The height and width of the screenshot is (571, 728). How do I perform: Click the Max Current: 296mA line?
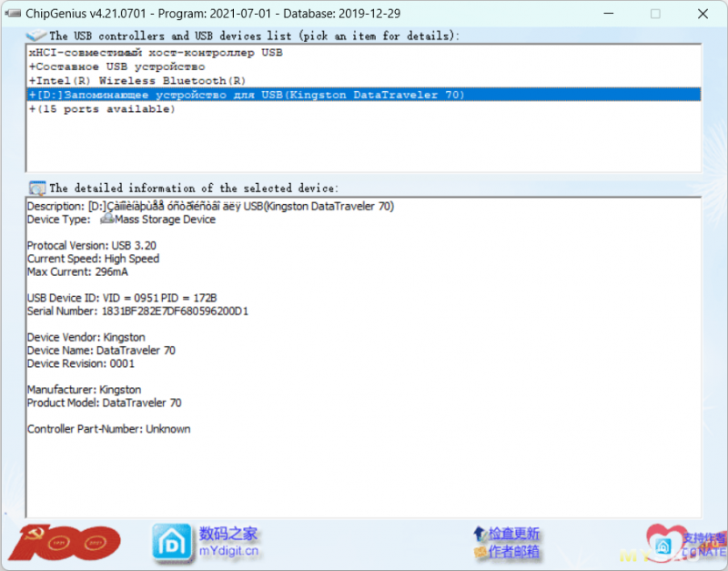coord(77,271)
